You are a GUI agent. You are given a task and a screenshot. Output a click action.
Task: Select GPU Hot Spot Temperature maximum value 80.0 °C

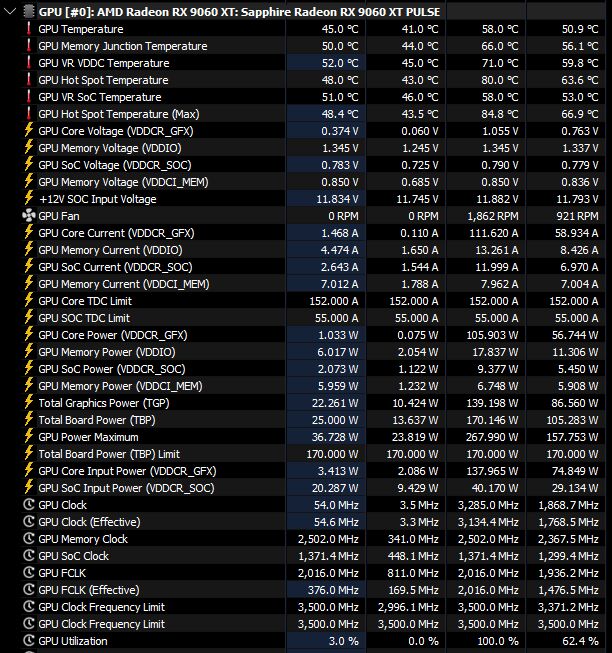point(500,80)
